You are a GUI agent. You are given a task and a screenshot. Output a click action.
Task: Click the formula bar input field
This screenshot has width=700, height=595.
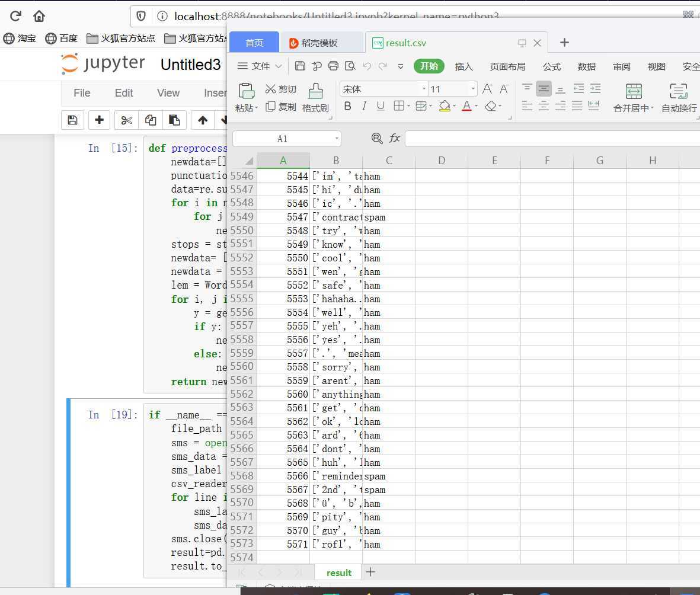point(552,139)
